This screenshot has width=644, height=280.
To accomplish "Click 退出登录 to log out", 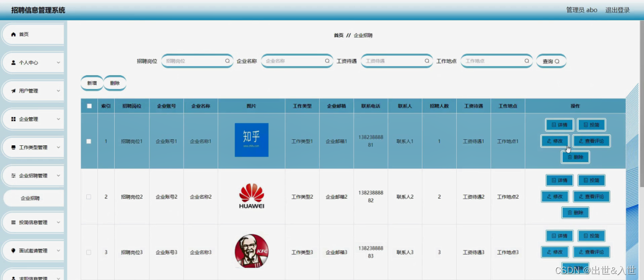I will (618, 10).
